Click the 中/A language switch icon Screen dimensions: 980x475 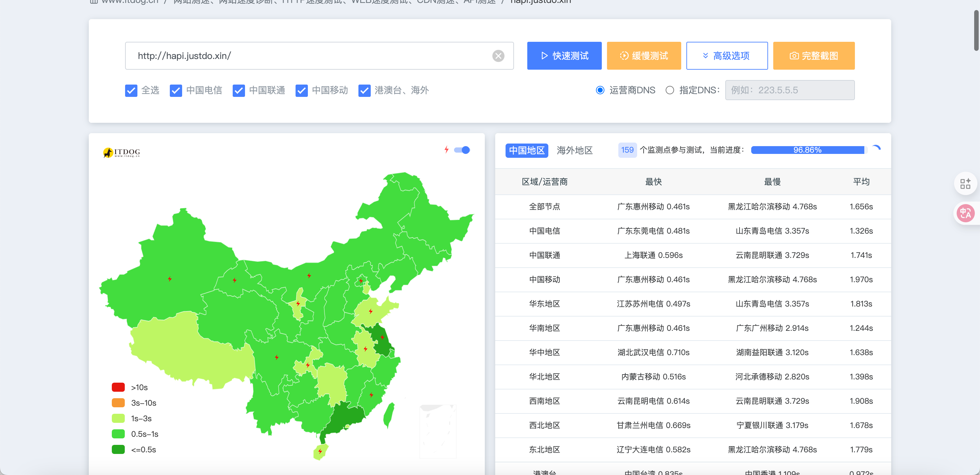click(x=965, y=213)
